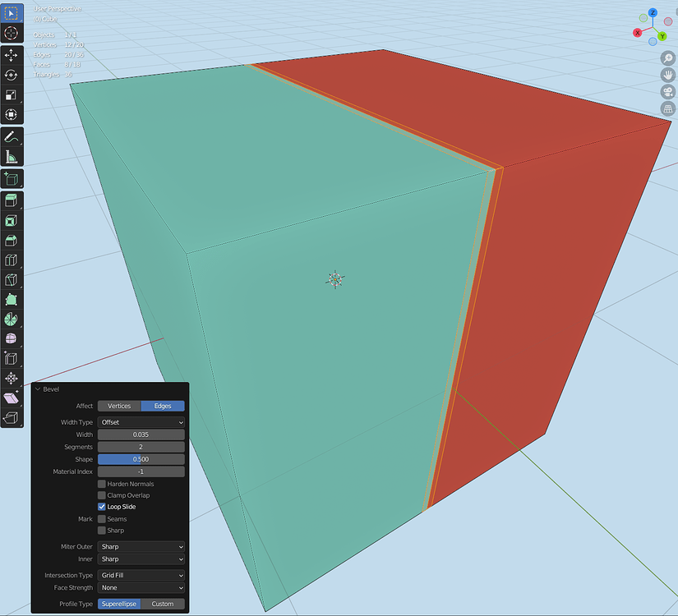The height and width of the screenshot is (616, 678).
Task: Toggle perspective with the camera grid icon
Action: [666, 108]
